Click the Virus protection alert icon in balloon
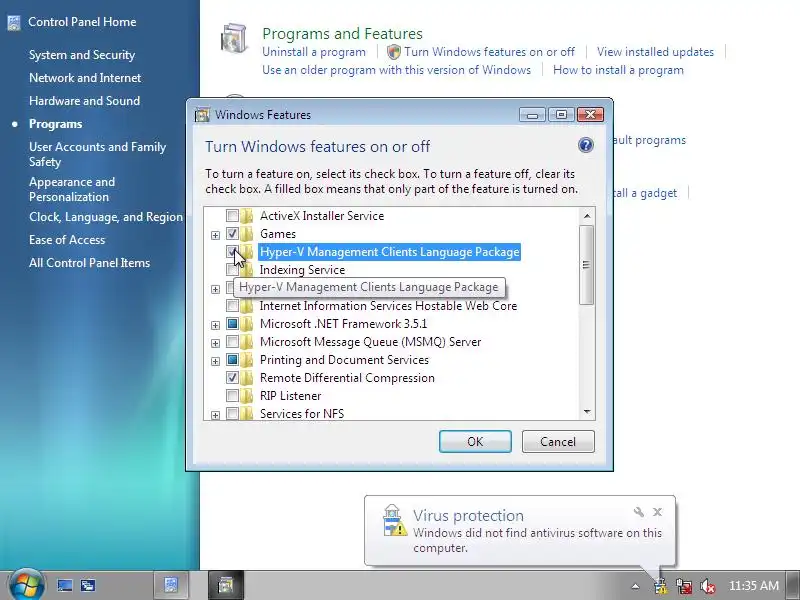Screen dimensions: 800x600 (x=394, y=520)
